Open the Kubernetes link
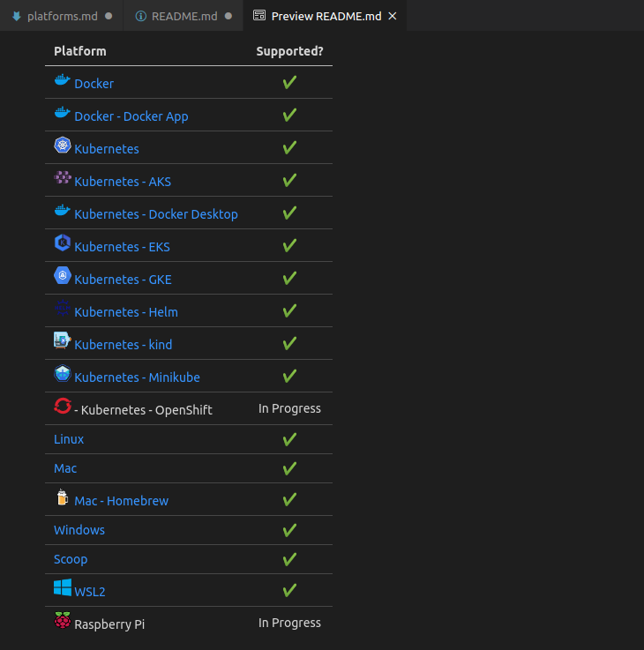644x650 pixels. pyautogui.click(x=107, y=149)
